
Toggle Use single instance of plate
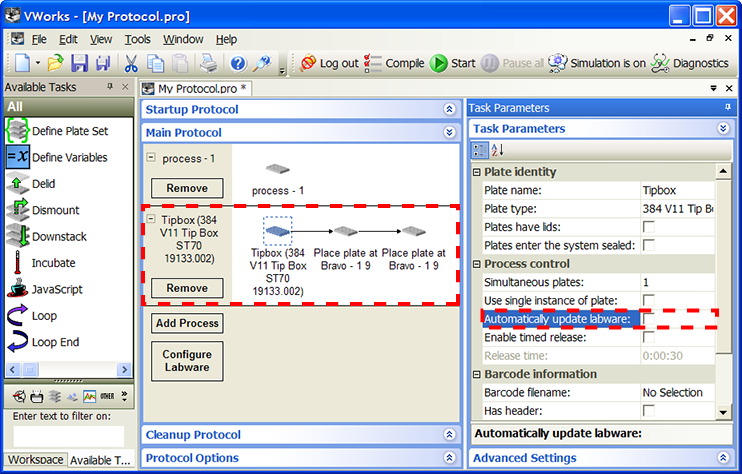click(649, 301)
